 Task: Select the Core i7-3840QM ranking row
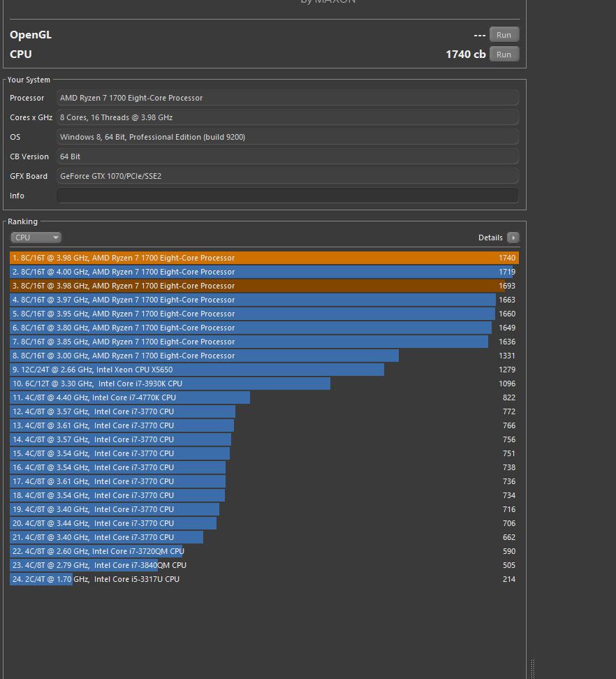point(264,565)
